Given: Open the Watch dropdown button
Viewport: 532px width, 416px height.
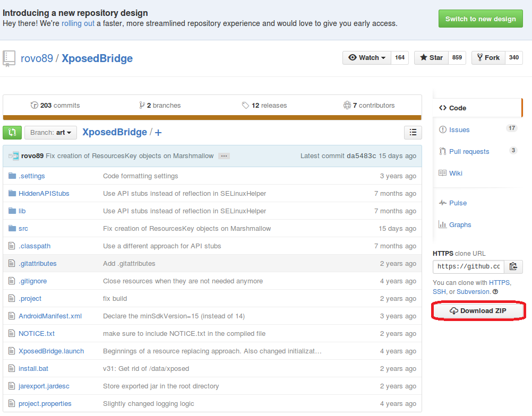Looking at the screenshot, I should click(x=367, y=58).
